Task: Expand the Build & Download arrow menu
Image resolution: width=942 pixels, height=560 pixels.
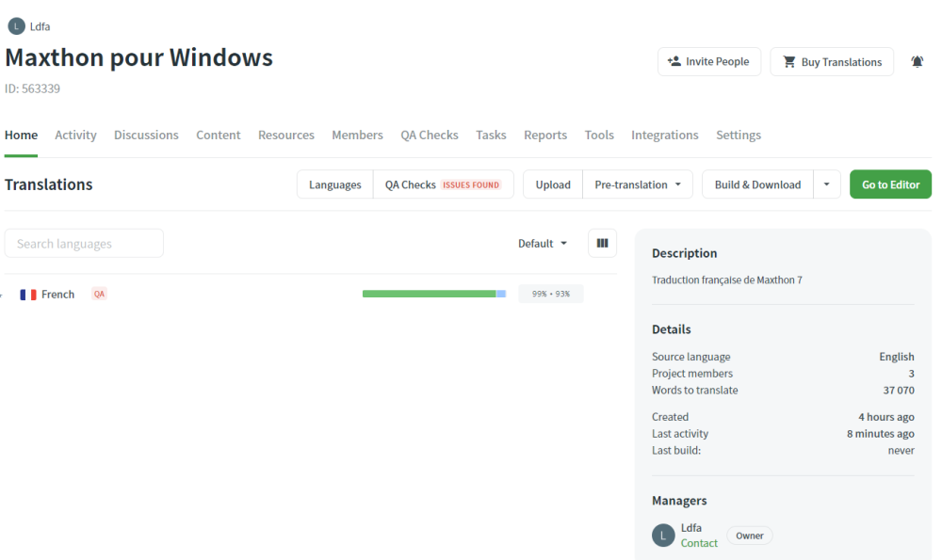Action: [826, 184]
